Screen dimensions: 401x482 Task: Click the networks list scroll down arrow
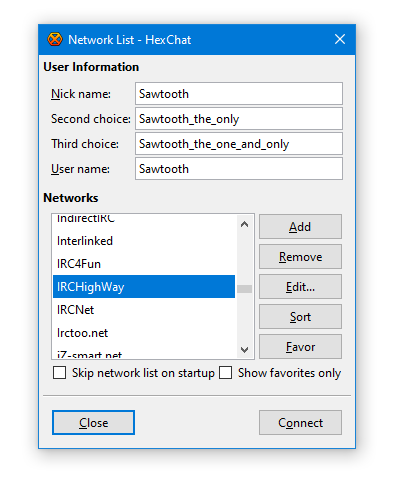(244, 349)
